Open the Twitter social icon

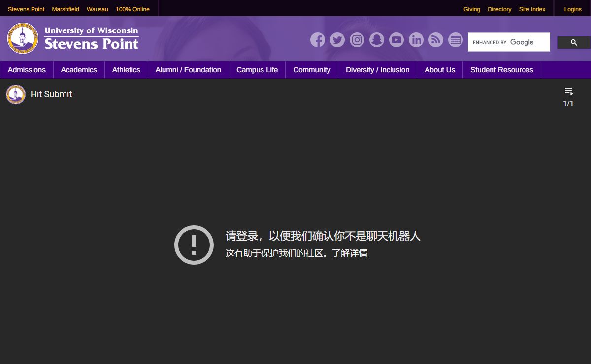337,40
